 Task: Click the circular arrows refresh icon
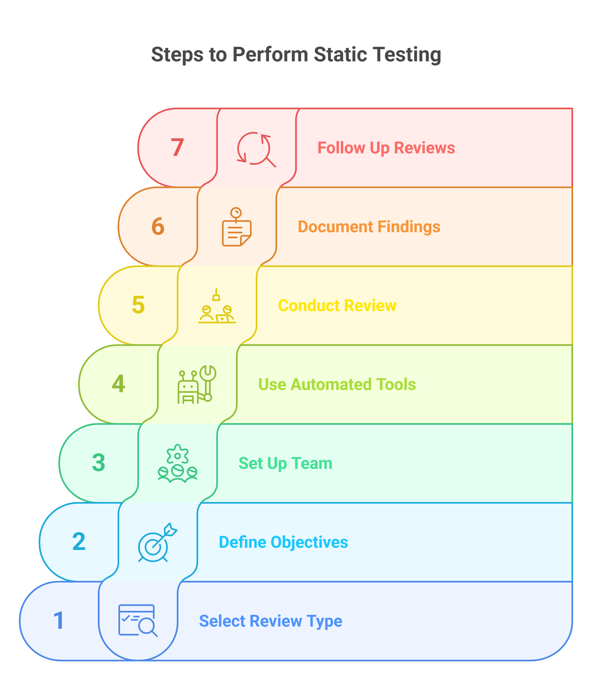click(x=257, y=149)
